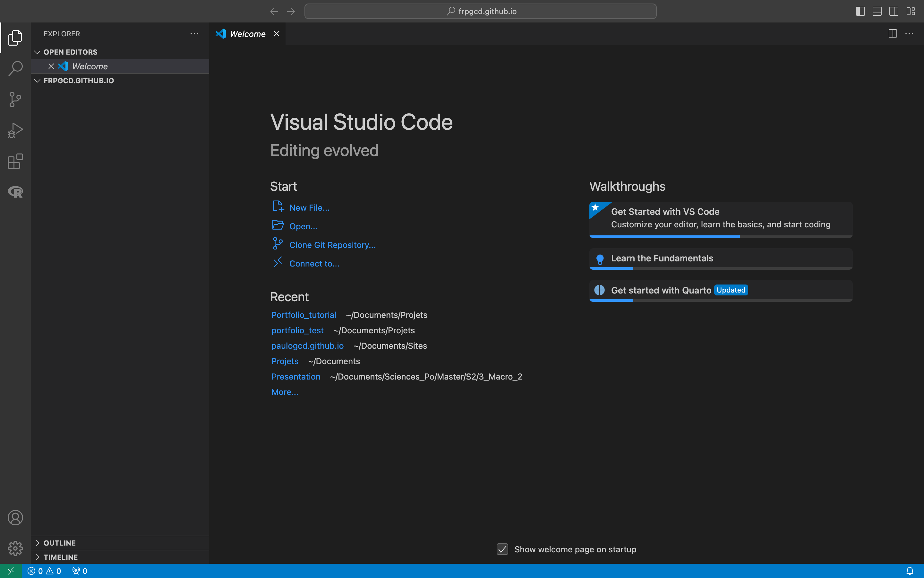Open Get Started with VS Code walkthrough
The height and width of the screenshot is (578, 924).
pos(721,219)
